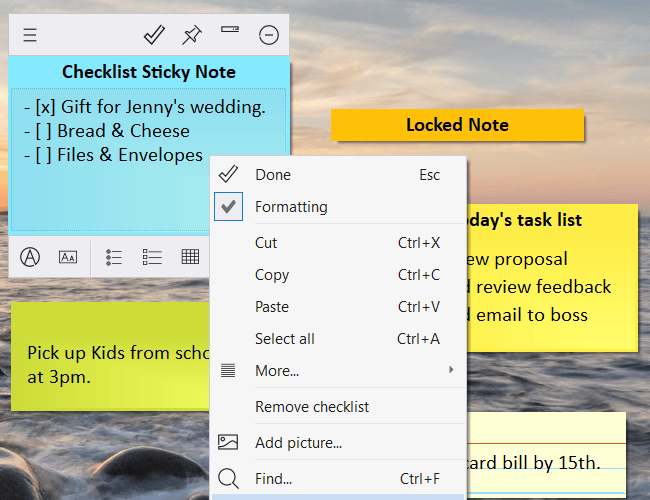Click the Checklist Sticky Note title
The width and height of the screenshot is (650, 500).
(149, 72)
